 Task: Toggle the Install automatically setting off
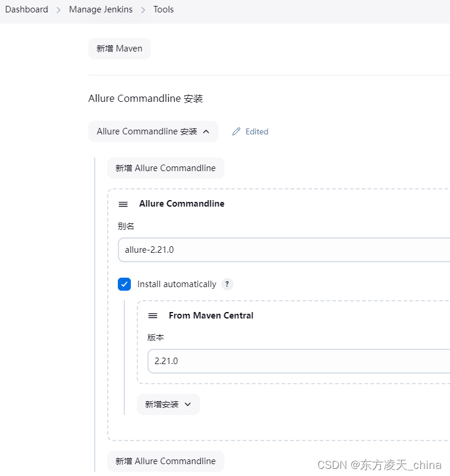pos(124,284)
